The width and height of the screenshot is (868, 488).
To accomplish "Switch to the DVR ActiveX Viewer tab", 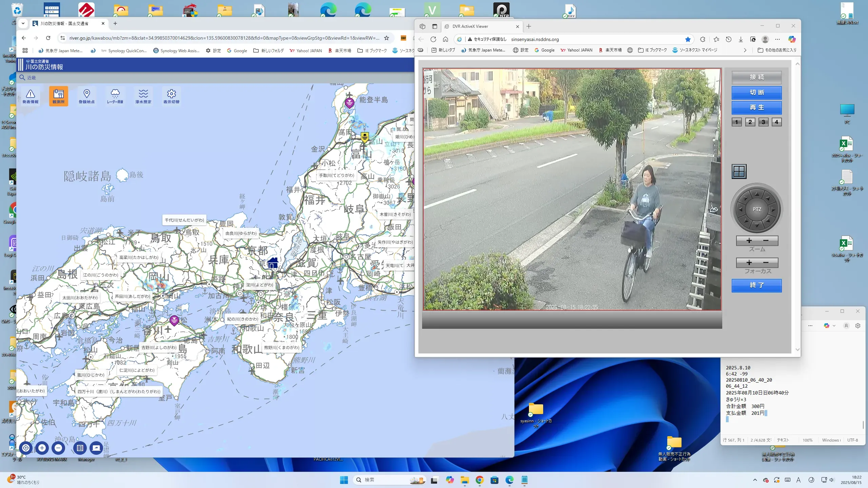I will coord(470,26).
